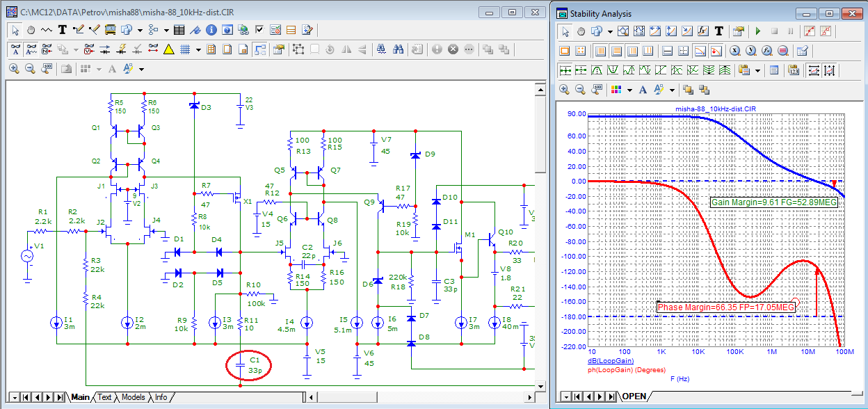Expand the grid dropdown arrow in the schematic toolbar
The image size is (868, 409).
(198, 49)
